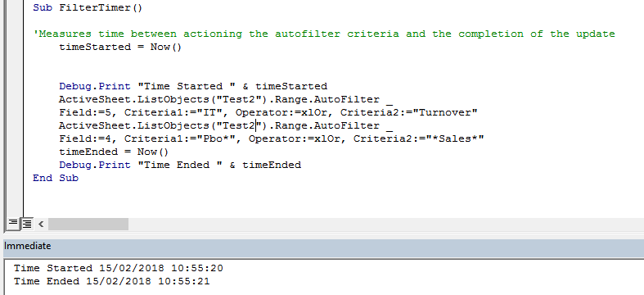
Task: Click the green 'Measures time between' comment line
Action: point(324,34)
